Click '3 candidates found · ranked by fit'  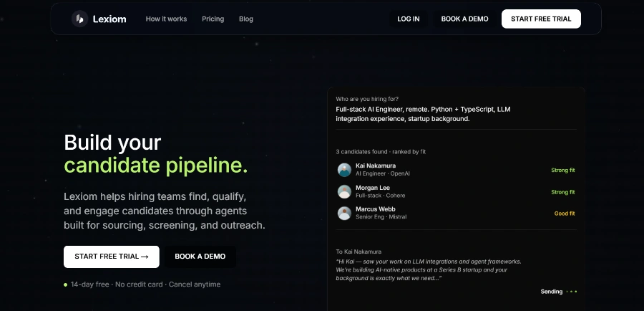point(381,152)
